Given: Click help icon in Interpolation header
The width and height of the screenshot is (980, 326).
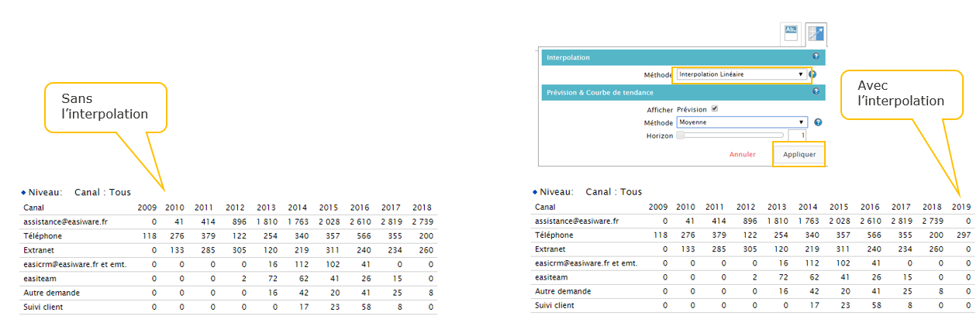Looking at the screenshot, I should (816, 57).
